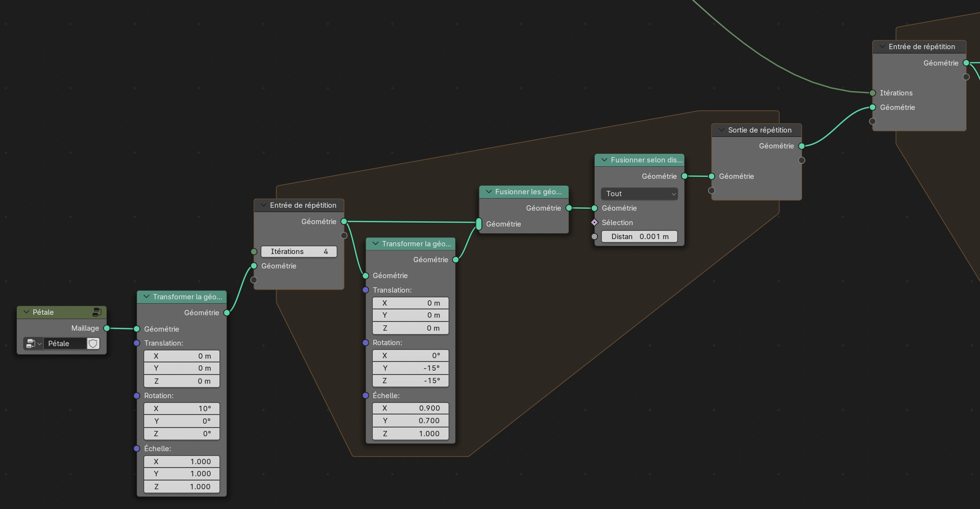Collapse the Fusionner selon dis... node
Image resolution: width=980 pixels, height=509 pixels.
tap(604, 160)
